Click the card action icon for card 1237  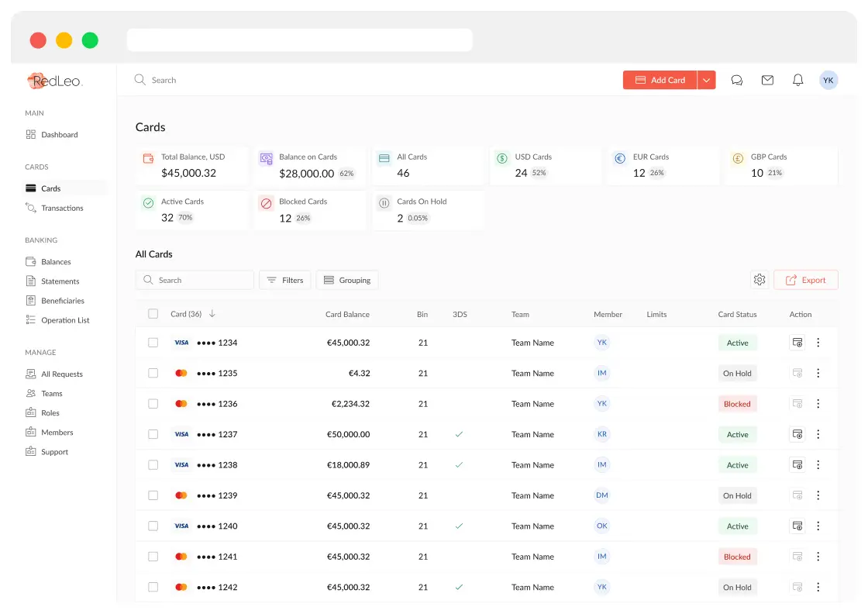(x=797, y=434)
